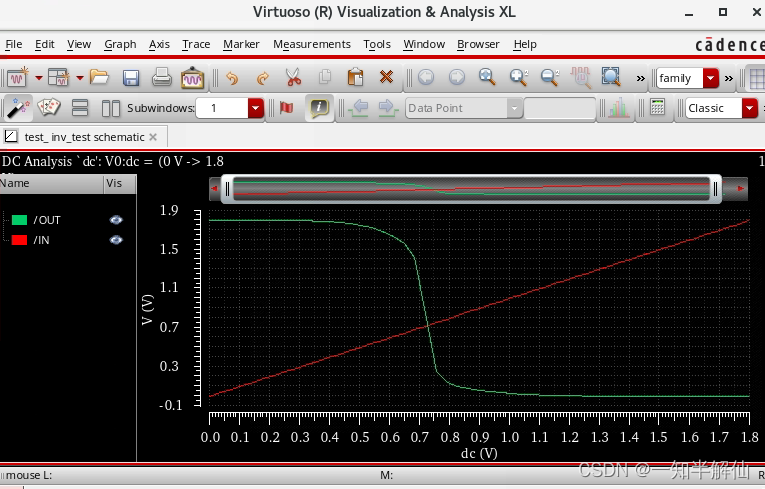Open the Classic workspace dropdown

[750, 108]
